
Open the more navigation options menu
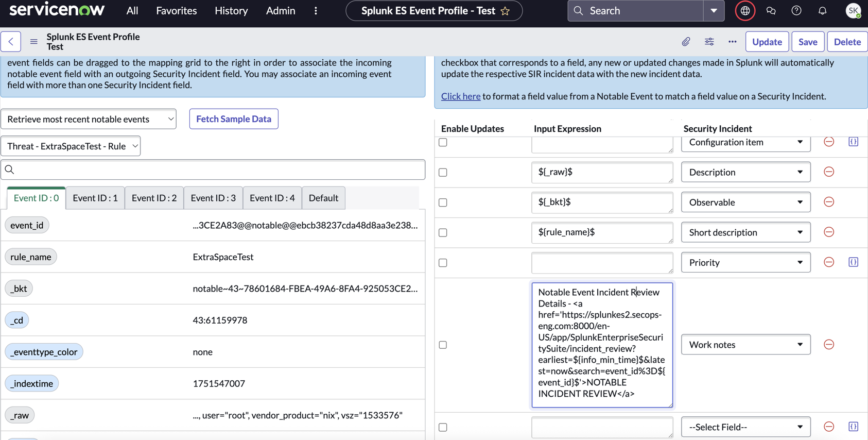click(316, 11)
